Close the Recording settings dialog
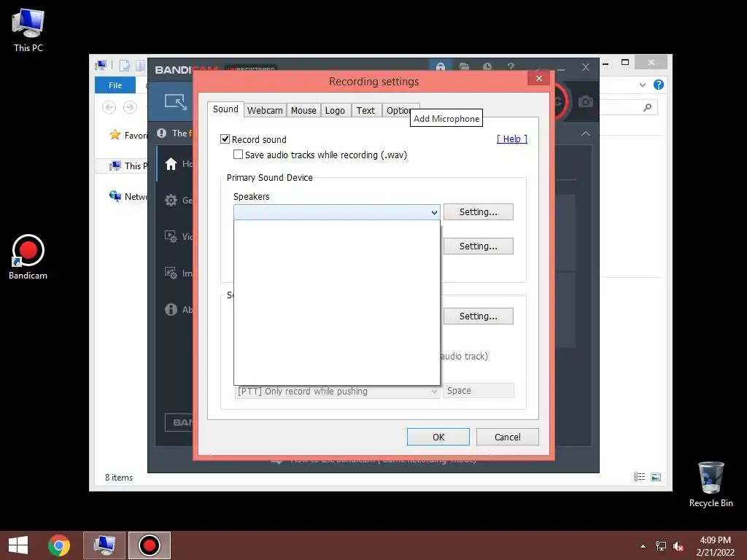The width and height of the screenshot is (747, 560). [539, 78]
